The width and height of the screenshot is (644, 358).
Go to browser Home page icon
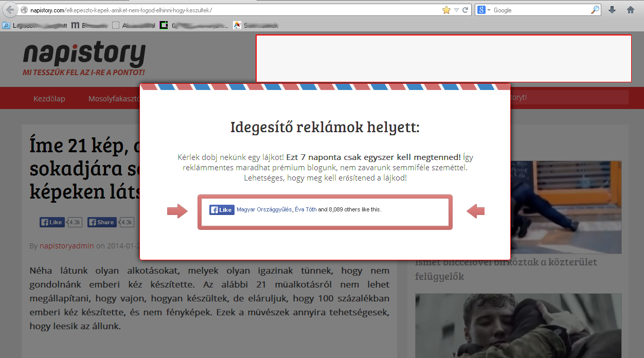click(631, 10)
